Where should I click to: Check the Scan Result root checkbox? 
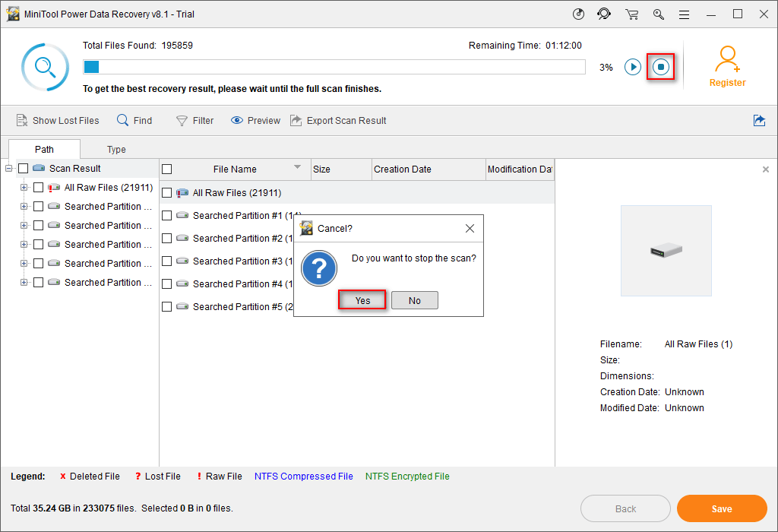24,169
